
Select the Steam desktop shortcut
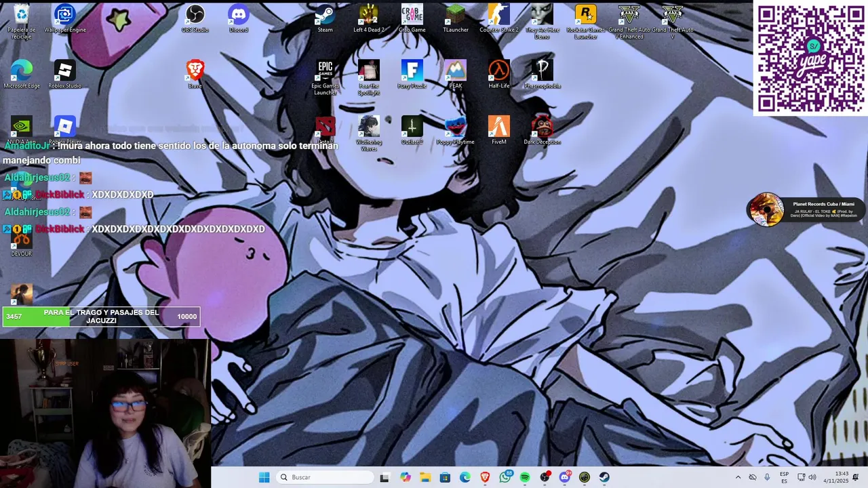click(x=325, y=19)
